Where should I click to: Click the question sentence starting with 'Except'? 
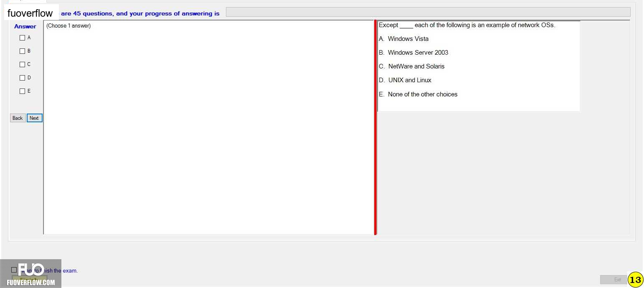(467, 25)
